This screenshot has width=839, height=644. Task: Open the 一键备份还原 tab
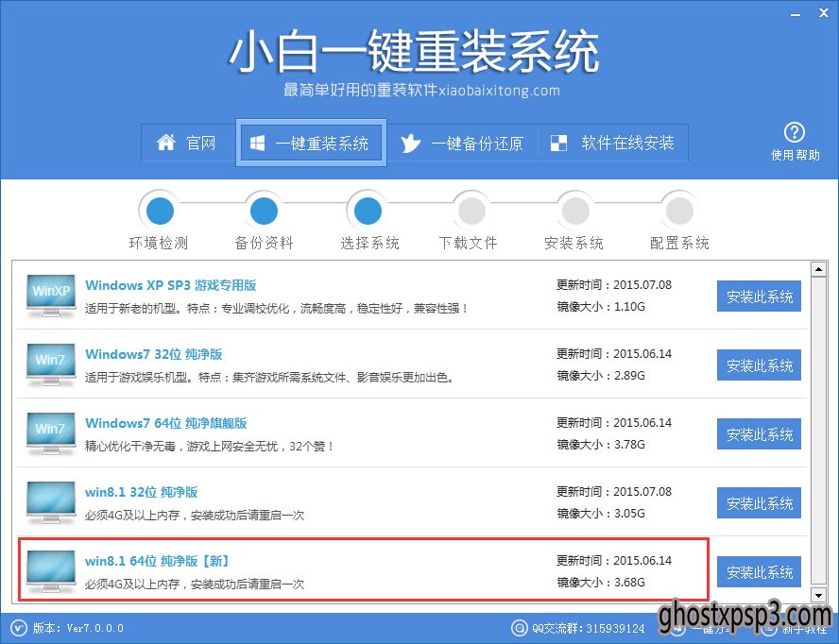[462, 143]
